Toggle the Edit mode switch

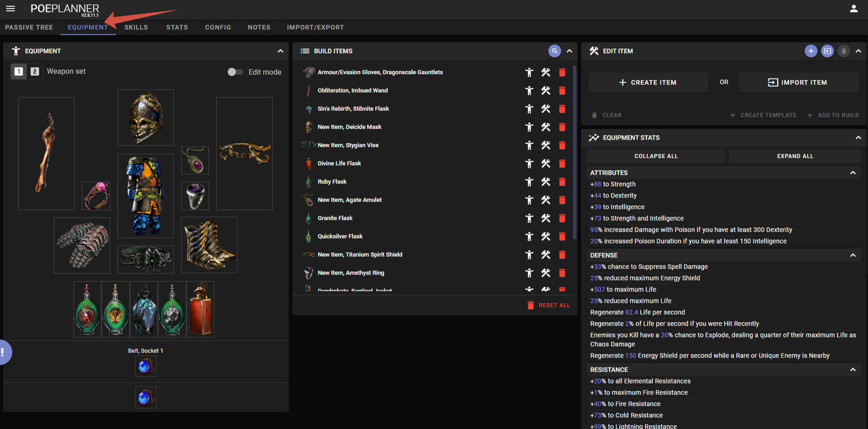click(x=235, y=72)
